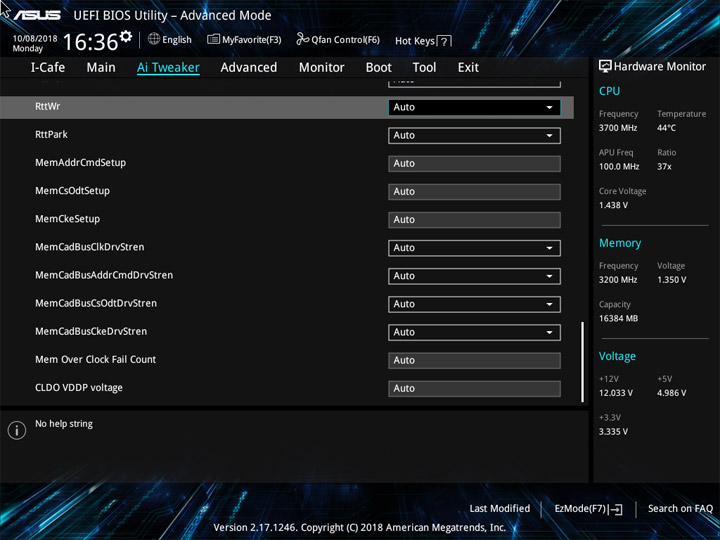720x540 pixels.
Task: Open the Tool tab
Action: click(x=424, y=68)
